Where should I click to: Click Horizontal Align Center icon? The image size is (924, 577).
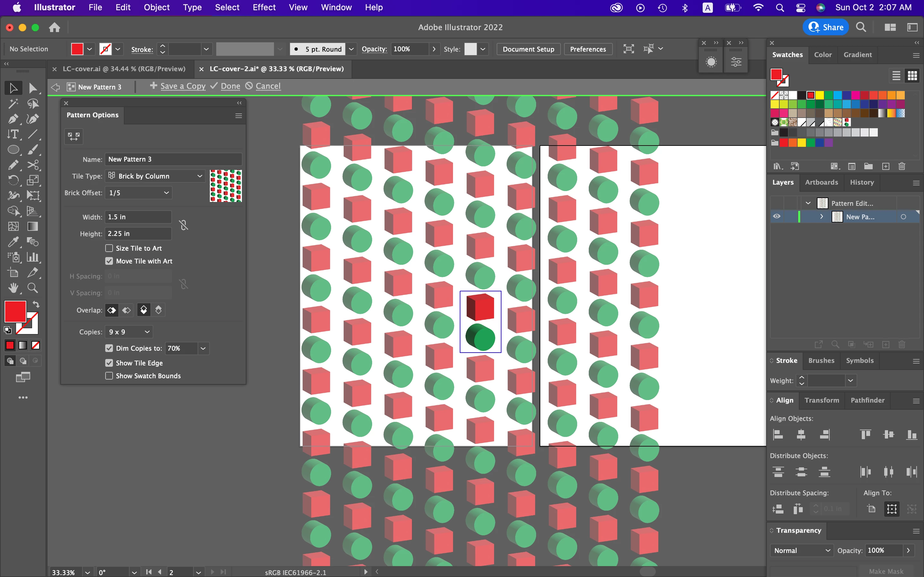(x=801, y=434)
